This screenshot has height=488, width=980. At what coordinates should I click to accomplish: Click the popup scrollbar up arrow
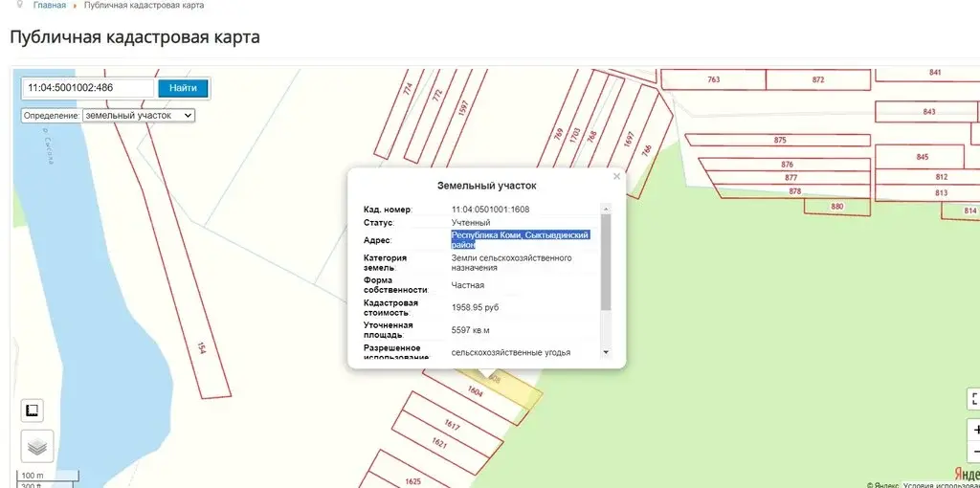pyautogui.click(x=605, y=209)
